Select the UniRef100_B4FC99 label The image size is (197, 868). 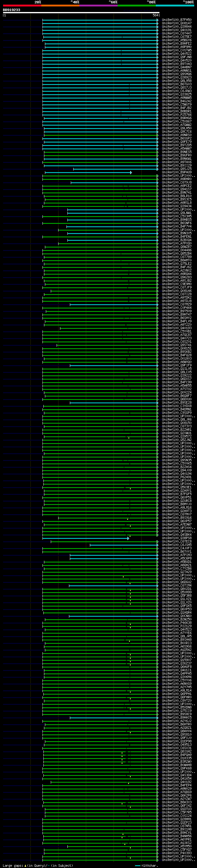point(177,382)
